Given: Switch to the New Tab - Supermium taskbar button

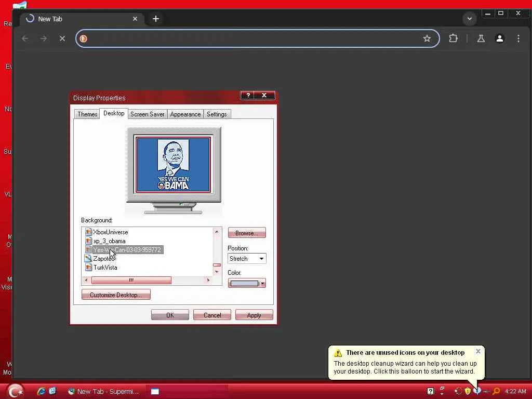Looking at the screenshot, I should [103, 392].
